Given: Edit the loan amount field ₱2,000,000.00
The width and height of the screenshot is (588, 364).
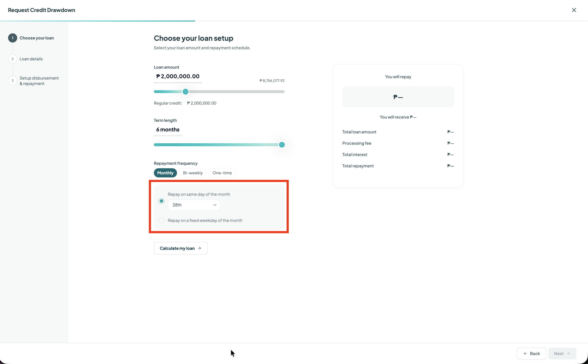Looking at the screenshot, I should click(x=178, y=77).
